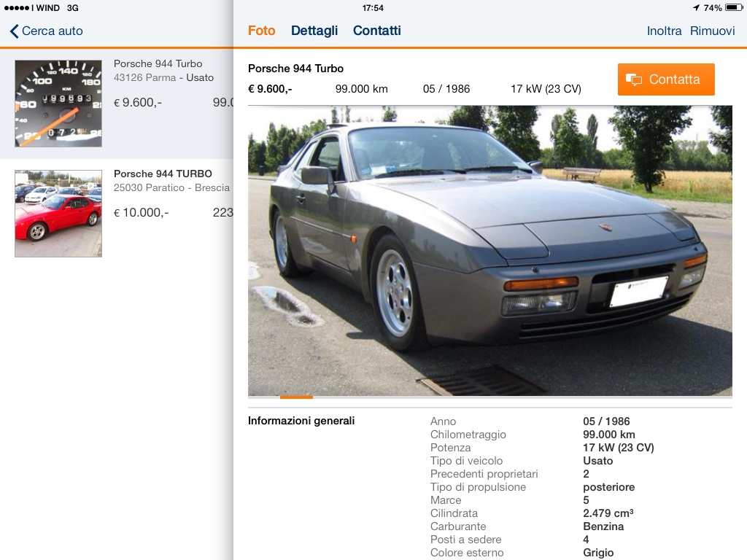The width and height of the screenshot is (747, 560).
Task: Tap Inoltra to forward the listing
Action: [664, 31]
